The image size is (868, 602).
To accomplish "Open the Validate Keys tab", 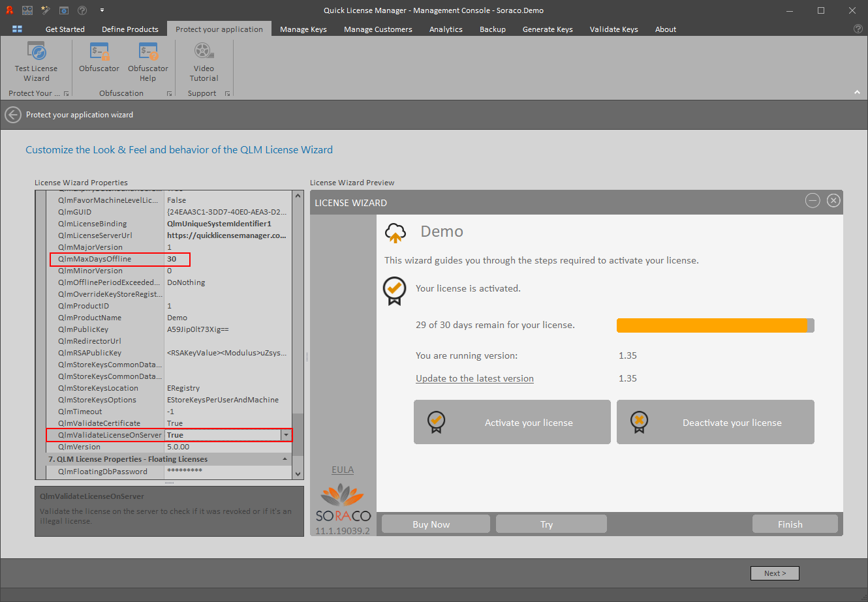I will coord(614,29).
